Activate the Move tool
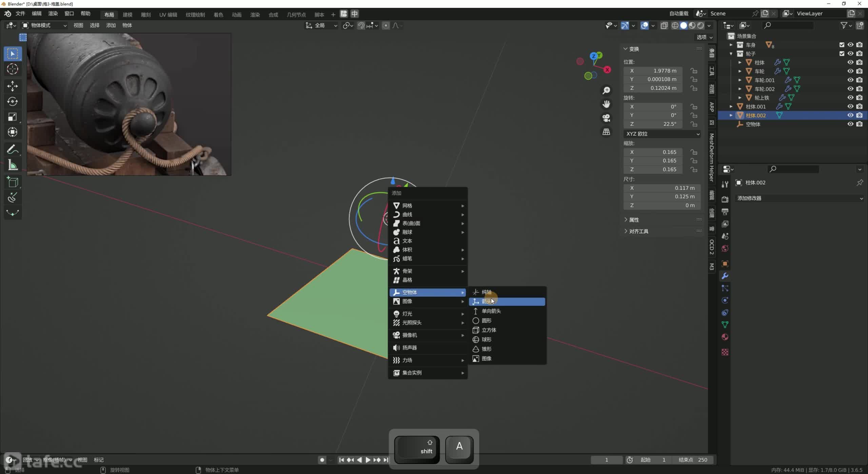The width and height of the screenshot is (868, 474). [13, 86]
